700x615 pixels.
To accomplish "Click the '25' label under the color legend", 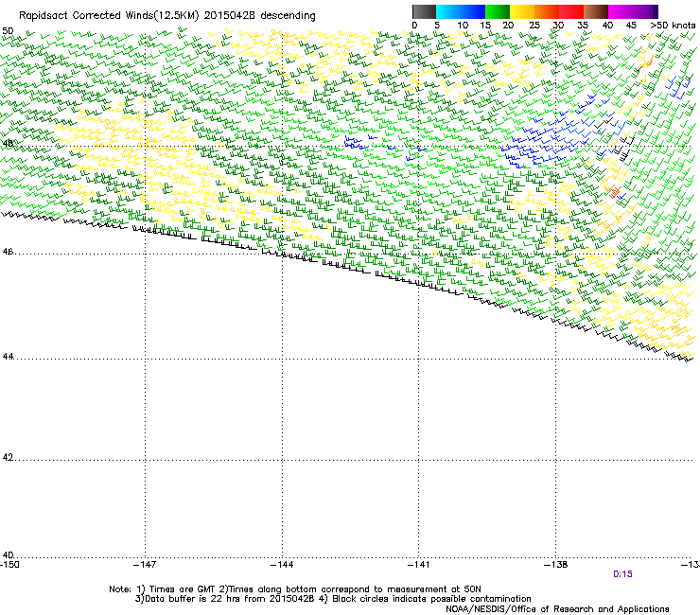I will 534,26.
